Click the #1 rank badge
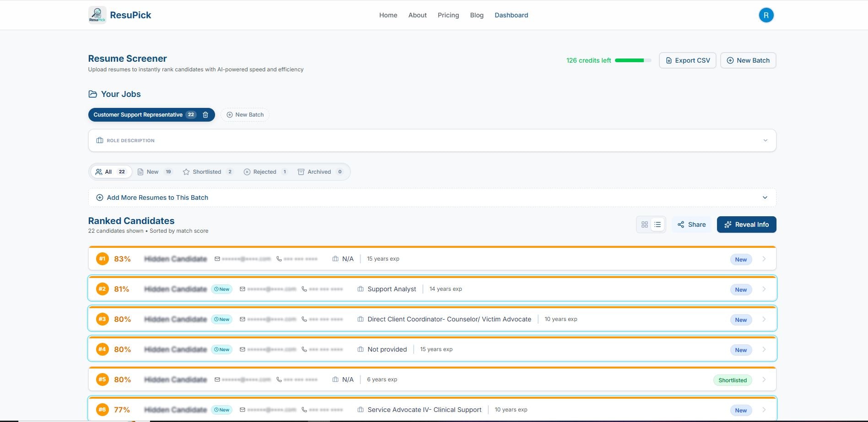This screenshot has height=422, width=868. [102, 259]
